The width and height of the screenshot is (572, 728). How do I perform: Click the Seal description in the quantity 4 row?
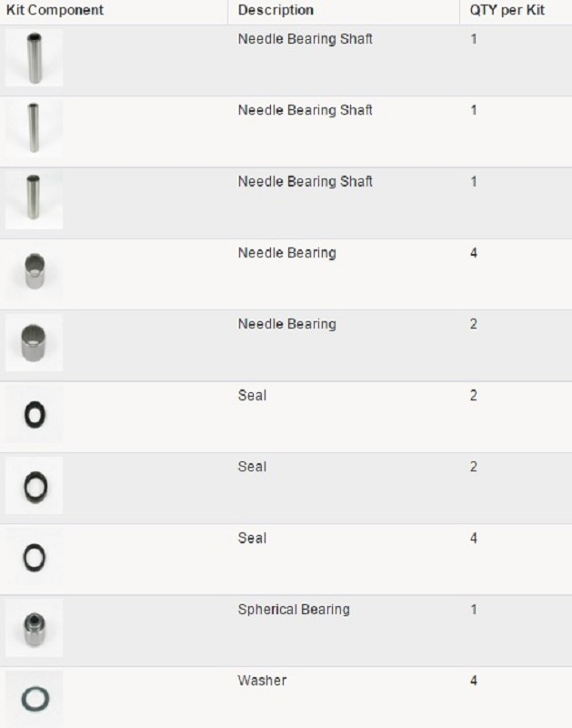point(252,539)
